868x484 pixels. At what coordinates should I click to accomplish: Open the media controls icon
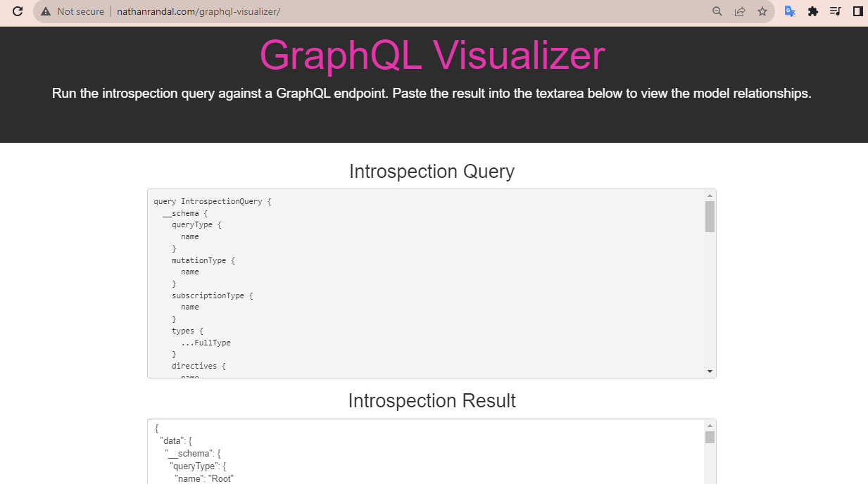click(x=836, y=11)
